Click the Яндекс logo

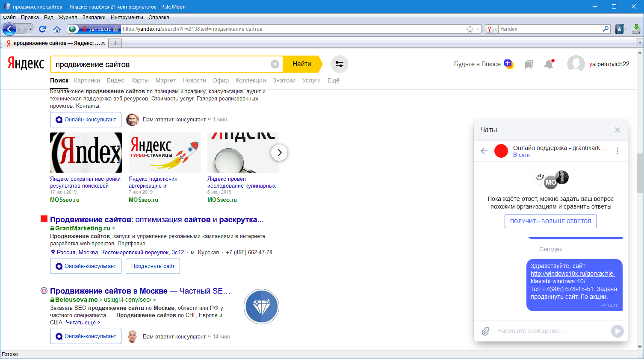tap(26, 64)
